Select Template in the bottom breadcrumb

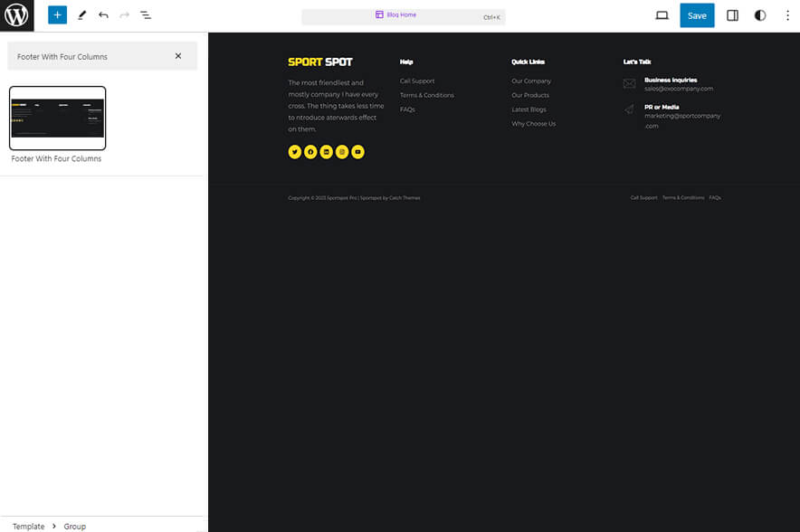(28, 526)
